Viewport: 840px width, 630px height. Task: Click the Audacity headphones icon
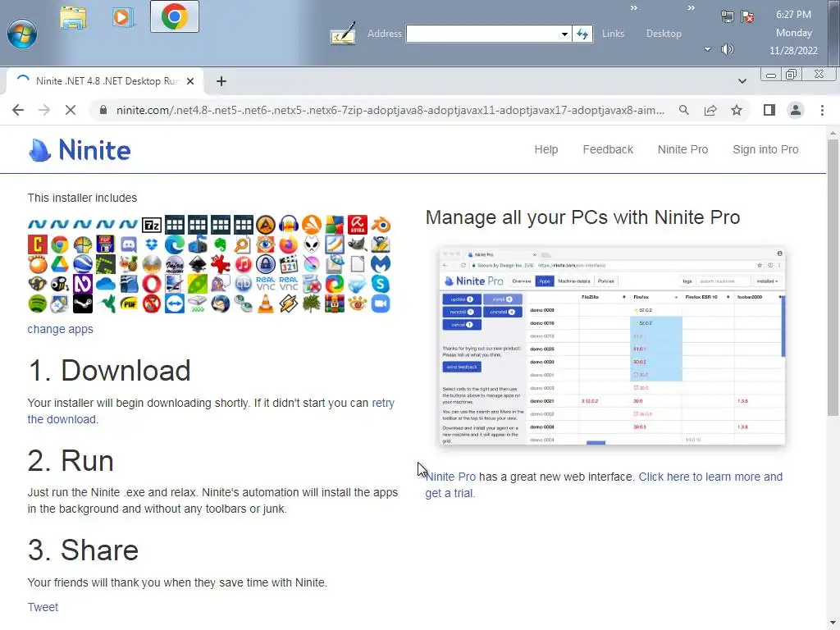click(x=289, y=225)
